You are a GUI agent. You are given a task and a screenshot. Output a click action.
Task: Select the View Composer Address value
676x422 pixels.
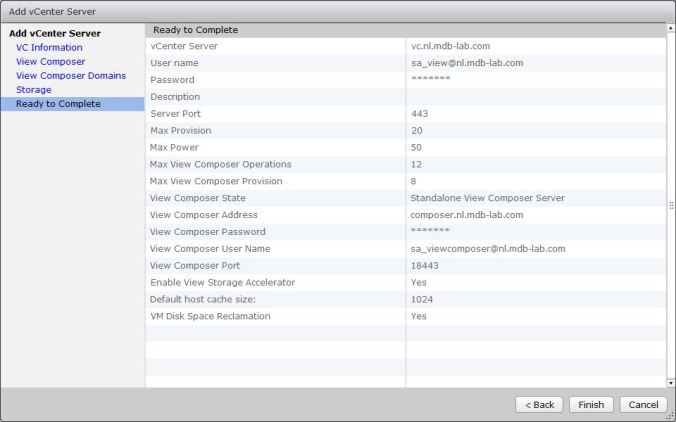(x=467, y=215)
